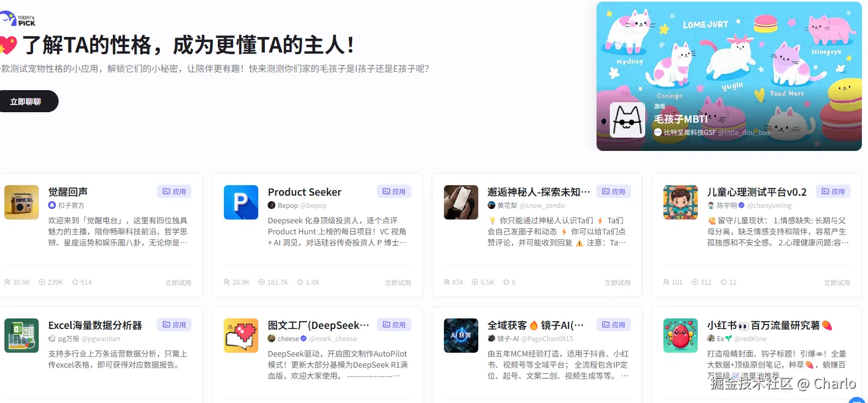
Task: Click 立即试用 on Product Seeker card
Action: (398, 282)
